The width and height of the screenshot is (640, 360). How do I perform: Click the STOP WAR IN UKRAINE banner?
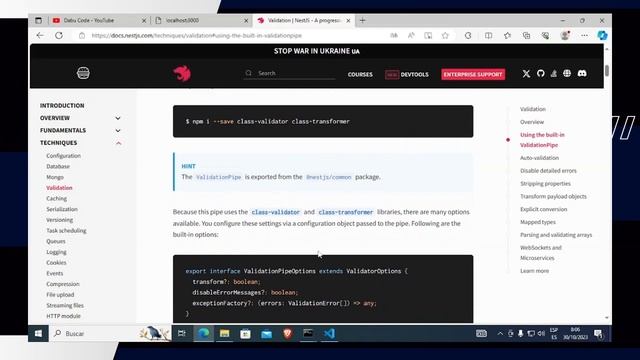pyautogui.click(x=317, y=51)
